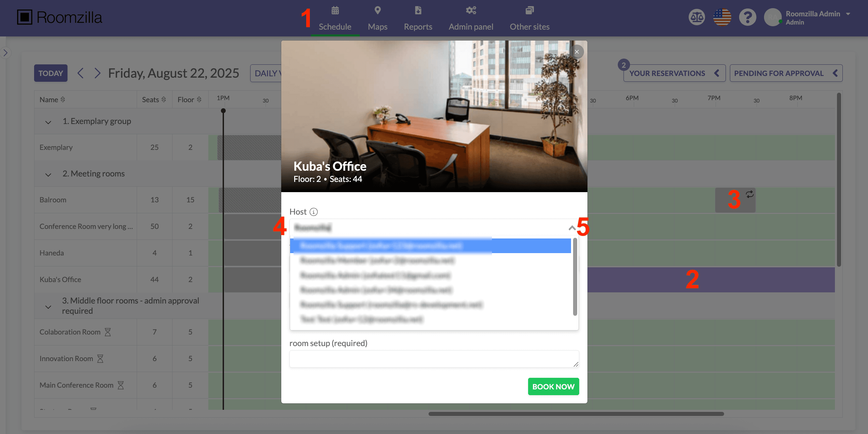Go to previous day arrow
868x434 pixels.
click(x=80, y=73)
